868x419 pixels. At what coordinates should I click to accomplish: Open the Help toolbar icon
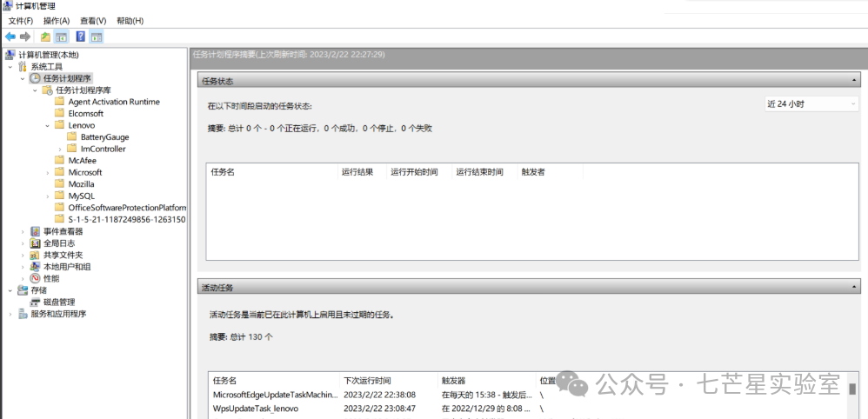[80, 37]
